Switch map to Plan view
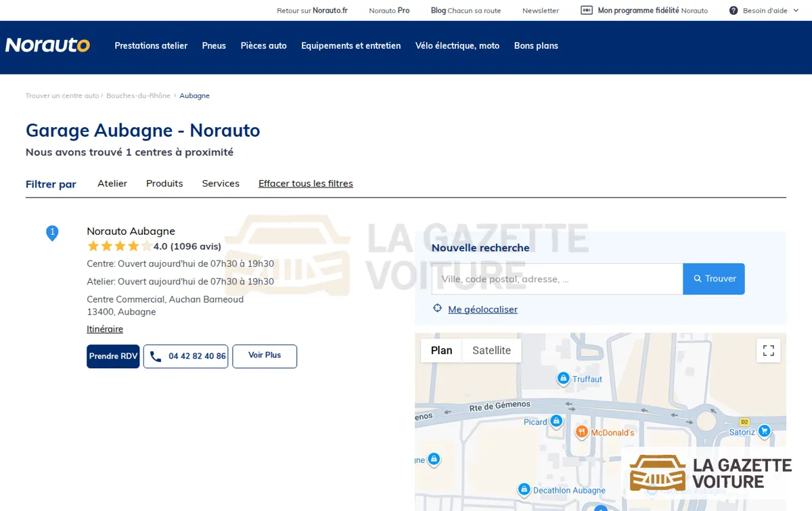This screenshot has height=511, width=812. [441, 351]
